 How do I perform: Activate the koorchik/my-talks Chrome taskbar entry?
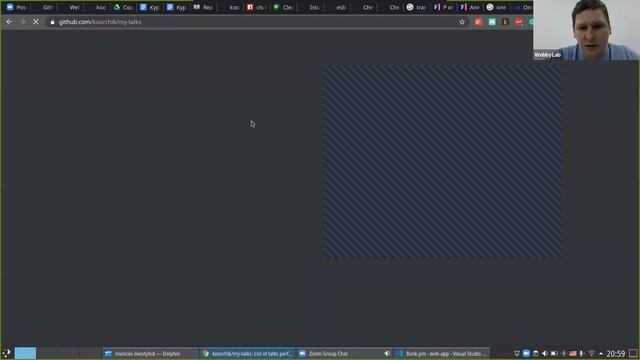click(247, 353)
